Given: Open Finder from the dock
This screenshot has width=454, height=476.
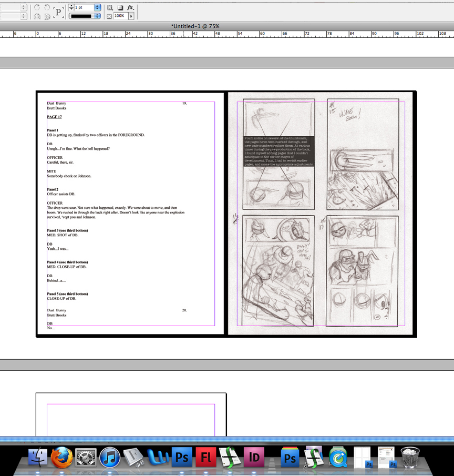Looking at the screenshot, I should pos(38,458).
